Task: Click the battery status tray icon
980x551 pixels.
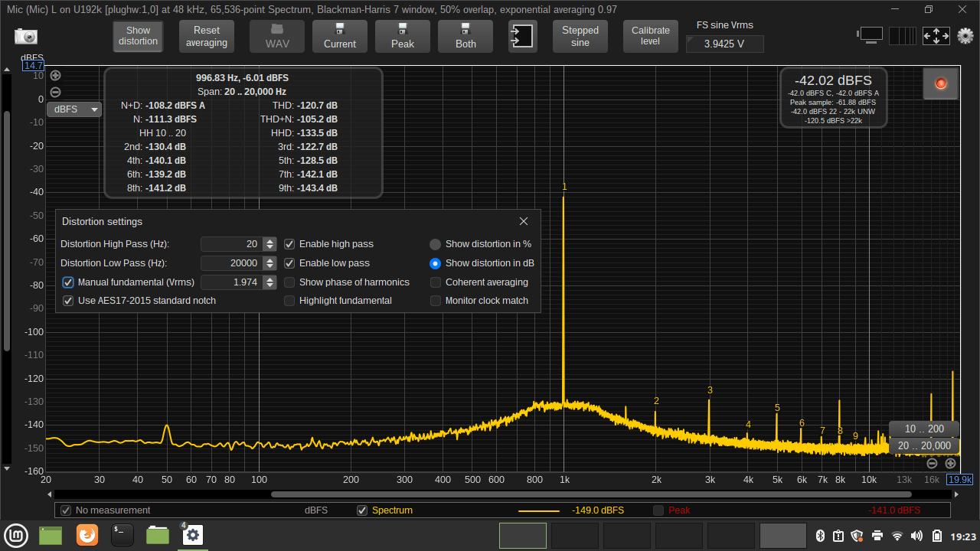Action: point(937,535)
